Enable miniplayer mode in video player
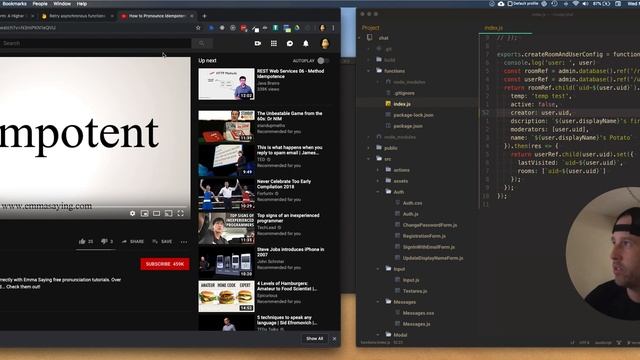The height and width of the screenshot is (360, 640). (x=144, y=213)
